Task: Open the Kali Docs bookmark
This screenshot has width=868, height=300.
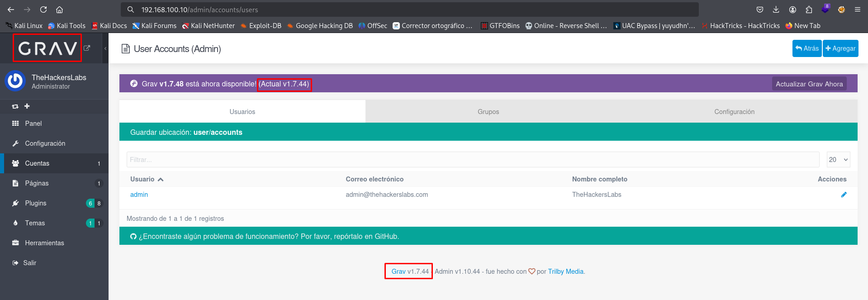Action: coord(109,26)
